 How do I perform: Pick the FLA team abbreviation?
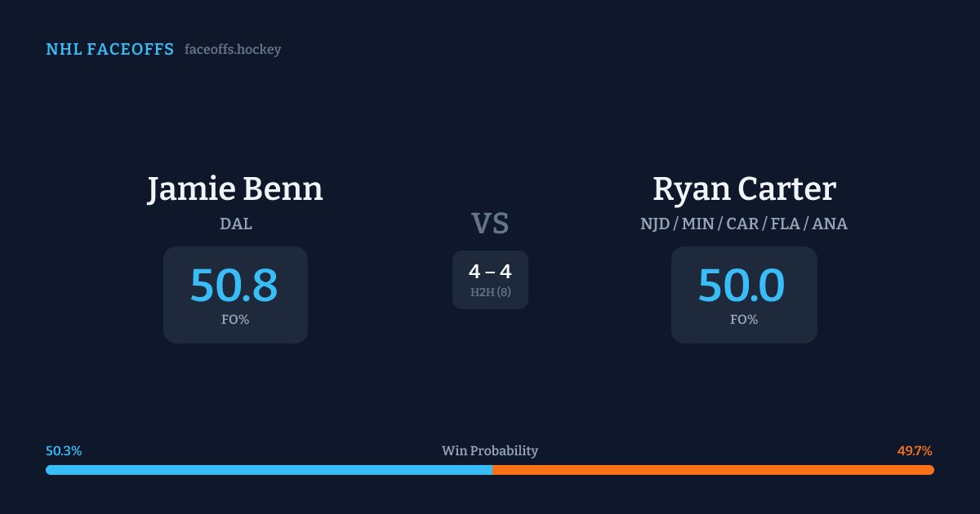786,224
